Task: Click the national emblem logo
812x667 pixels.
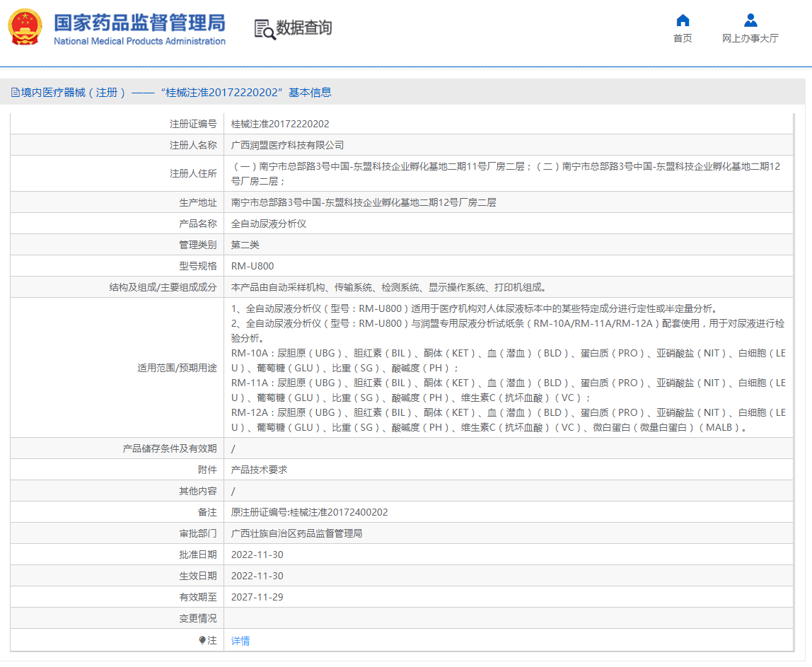Action: click(25, 27)
